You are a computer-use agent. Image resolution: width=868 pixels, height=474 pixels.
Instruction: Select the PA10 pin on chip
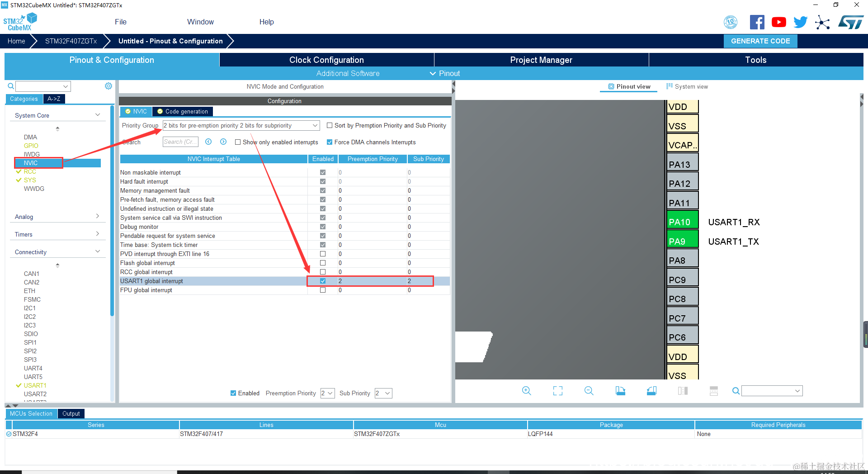click(683, 220)
